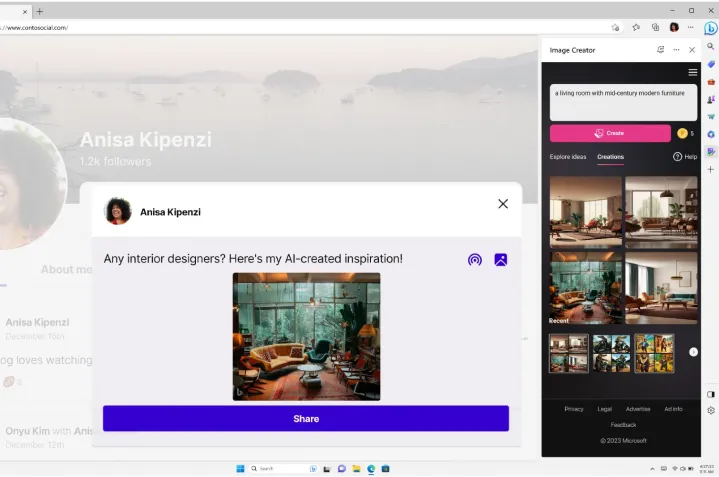Click the Legal link
The width and height of the screenshot is (719, 477).
(x=604, y=409)
